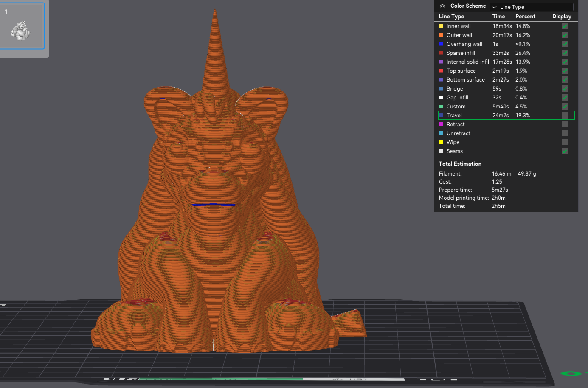The width and height of the screenshot is (588, 388).
Task: Click the yellow Inner wall color indicator
Action: [441, 26]
